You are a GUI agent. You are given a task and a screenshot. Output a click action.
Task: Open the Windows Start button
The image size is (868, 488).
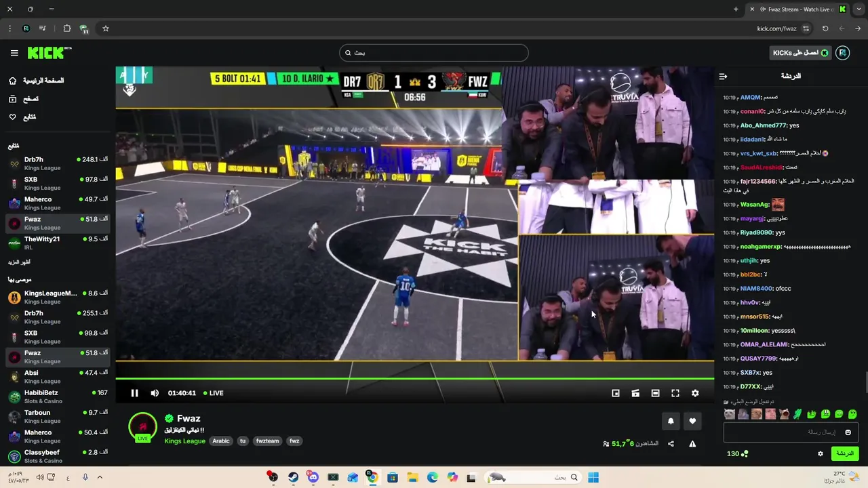click(x=593, y=477)
